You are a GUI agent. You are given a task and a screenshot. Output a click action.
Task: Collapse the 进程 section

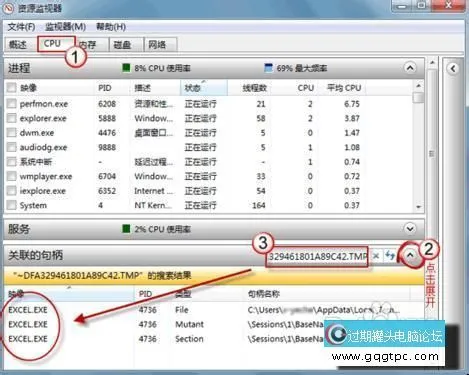(x=410, y=68)
